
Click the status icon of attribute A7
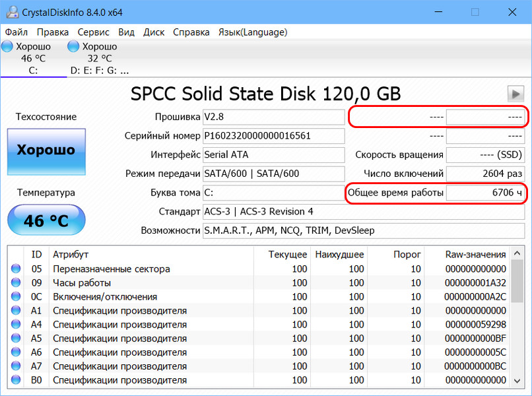point(16,366)
